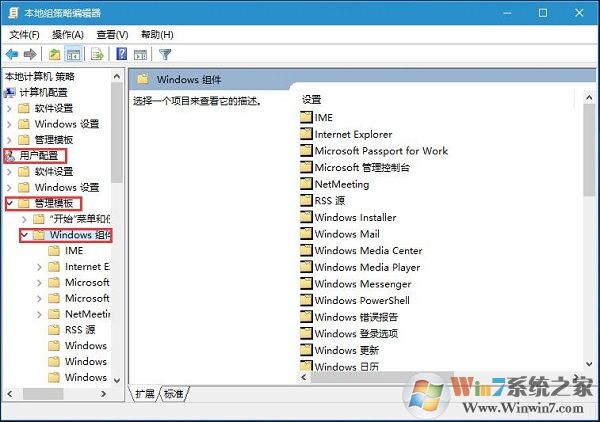
Task: Open Microsoft 管理控制台 folder in settings list
Action: (355, 167)
